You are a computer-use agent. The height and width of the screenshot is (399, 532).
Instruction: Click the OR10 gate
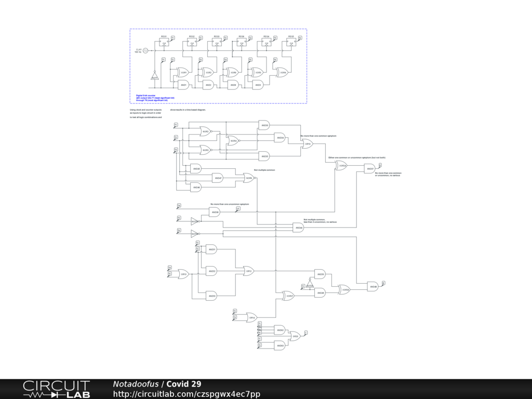pyautogui.click(x=307, y=144)
